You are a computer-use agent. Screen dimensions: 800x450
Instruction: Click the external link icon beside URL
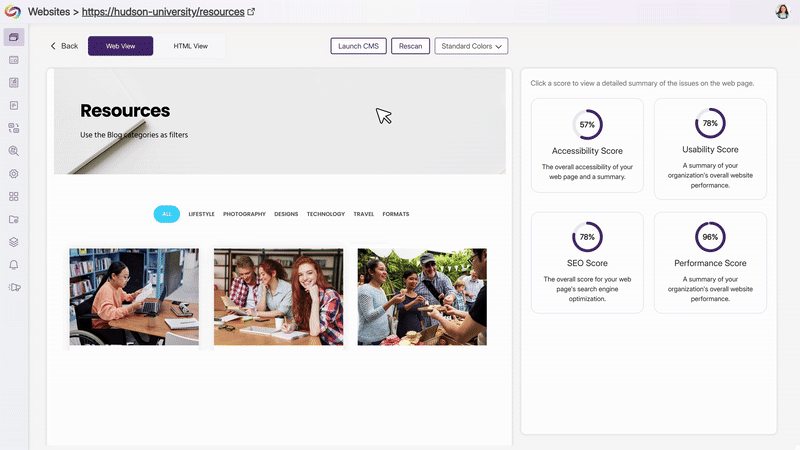point(251,12)
